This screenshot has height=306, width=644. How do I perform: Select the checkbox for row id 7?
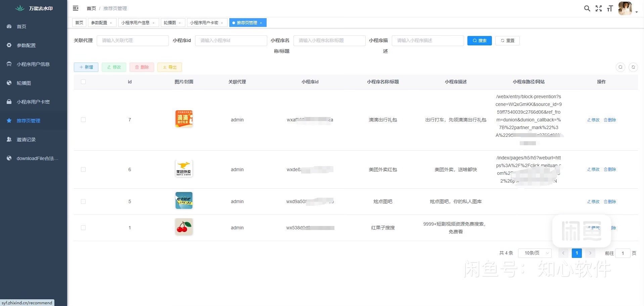pyautogui.click(x=83, y=120)
